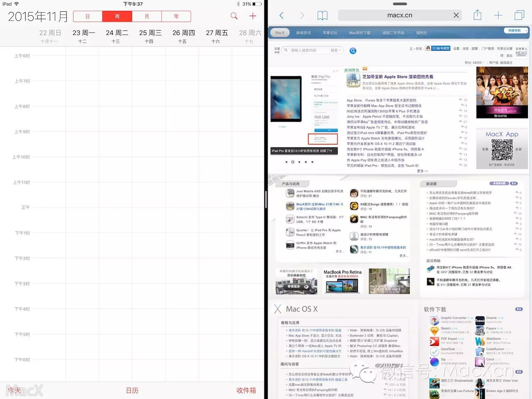The image size is (532, 399).
Task: Select Monday 23 周一 column header
Action: [x=84, y=36]
